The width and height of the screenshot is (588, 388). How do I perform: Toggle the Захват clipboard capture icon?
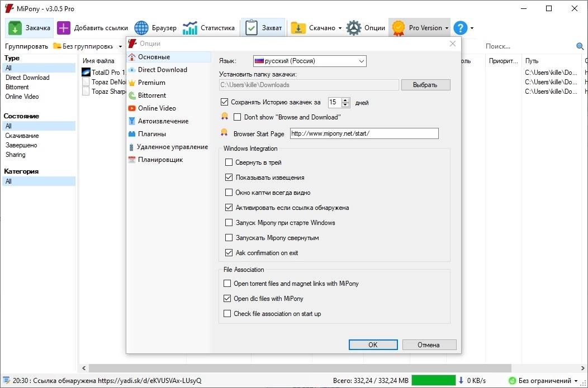(x=252, y=28)
